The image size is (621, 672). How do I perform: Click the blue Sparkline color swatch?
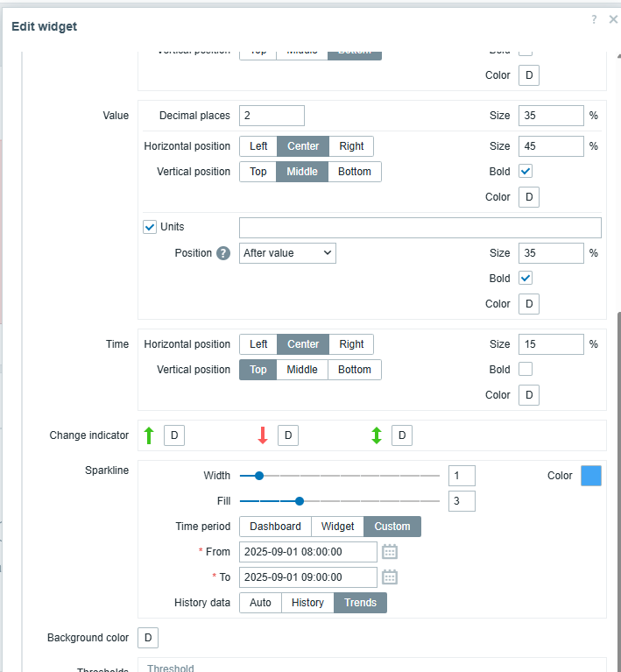591,476
